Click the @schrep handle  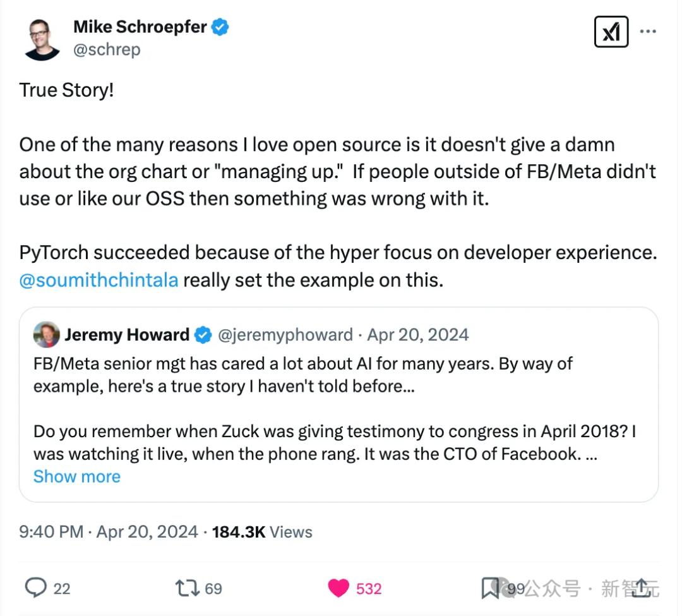coord(107,50)
